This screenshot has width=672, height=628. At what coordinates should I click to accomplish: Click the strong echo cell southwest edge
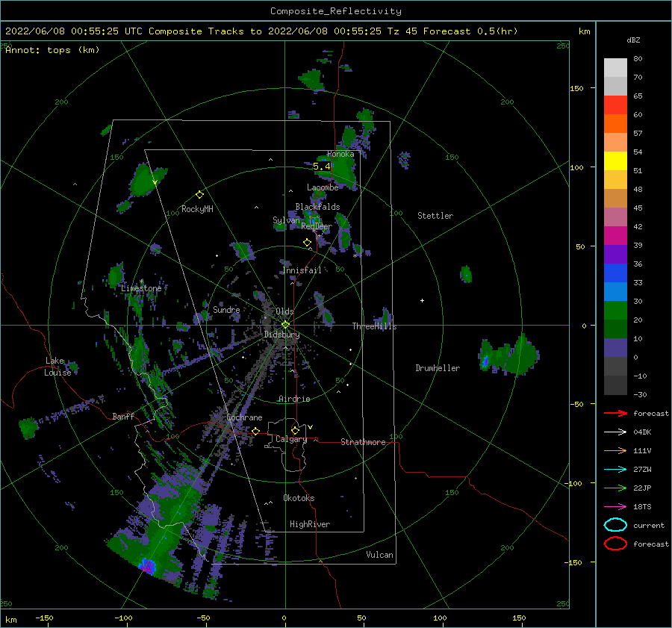[148, 566]
